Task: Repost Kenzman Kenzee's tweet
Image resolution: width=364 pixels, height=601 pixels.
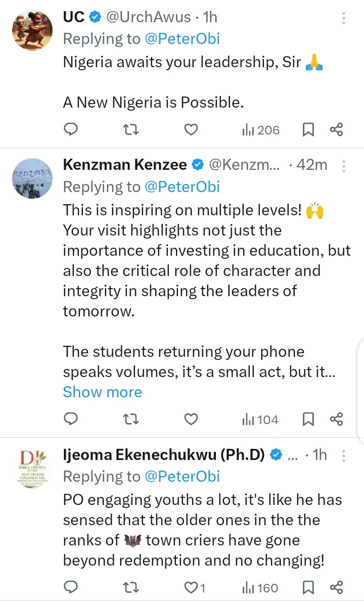Action: point(131,419)
